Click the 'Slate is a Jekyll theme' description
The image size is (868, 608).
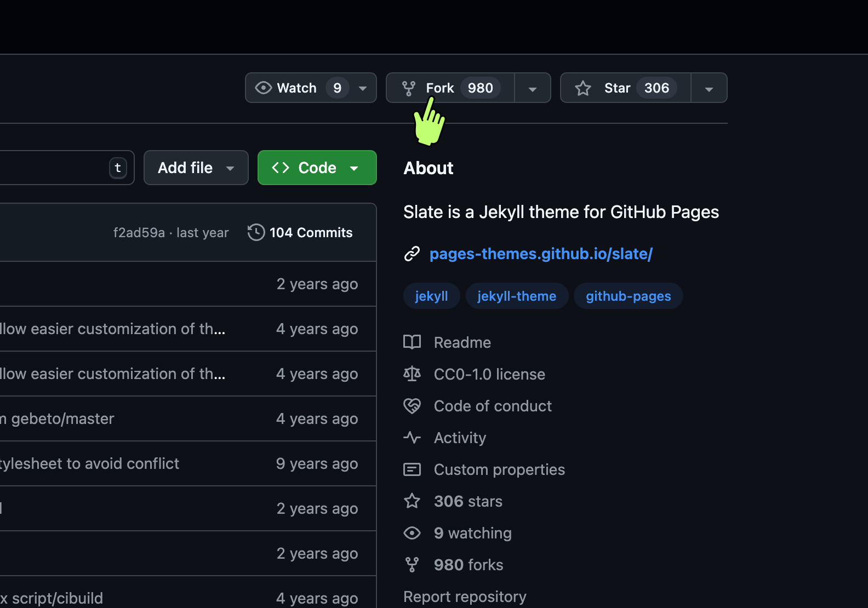561,212
